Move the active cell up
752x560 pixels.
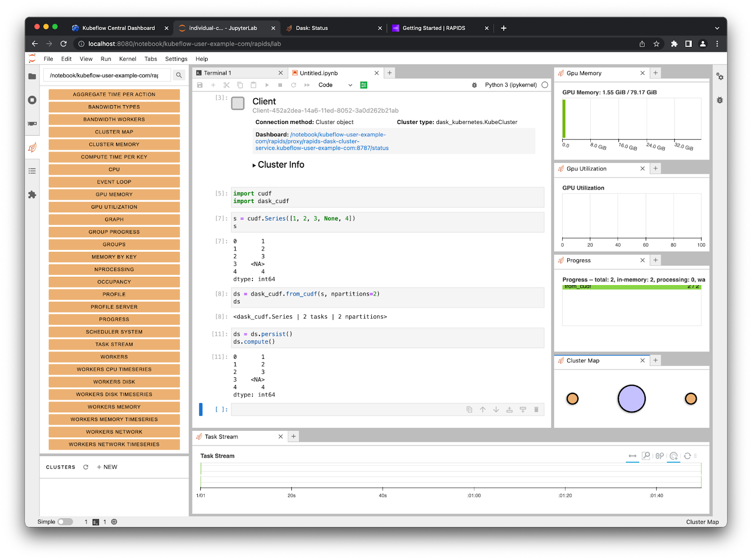pos(483,410)
